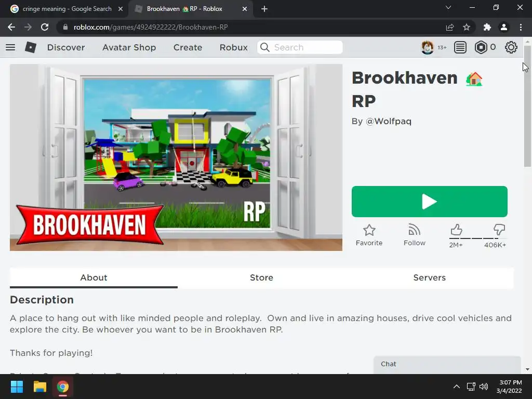Close the Brookhaven RP Roblox tab

(245, 9)
